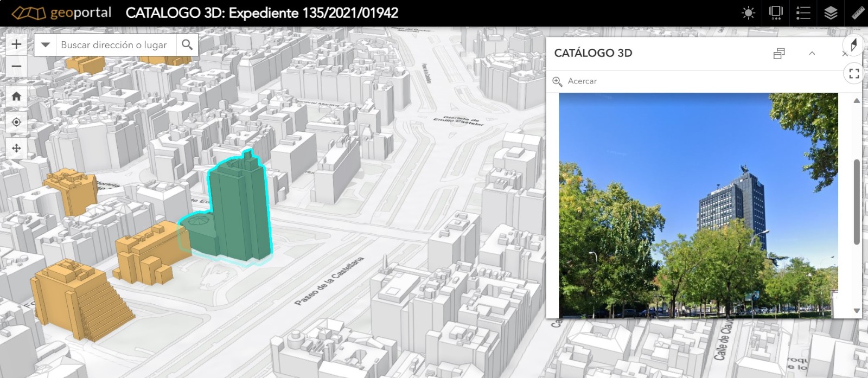Screen dimensions: 868x378
Task: Click the 'Buscar dirección o lugar' field
Action: point(116,44)
